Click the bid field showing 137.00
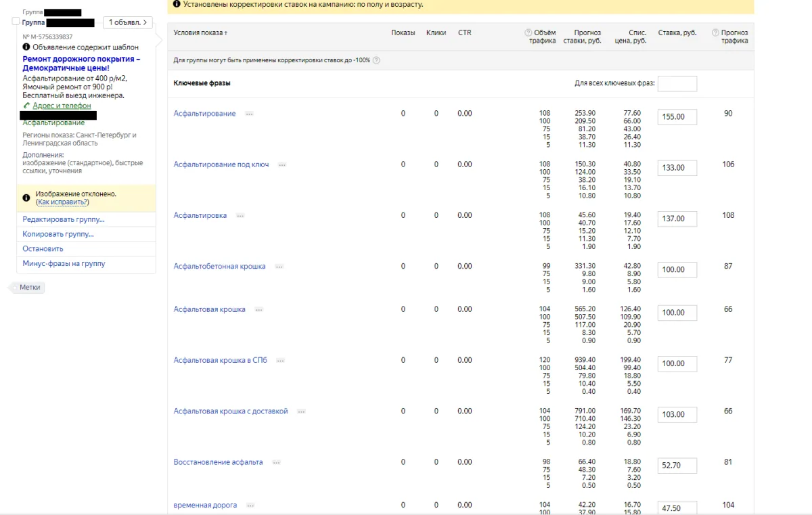Image resolution: width=812 pixels, height=515 pixels. click(677, 219)
